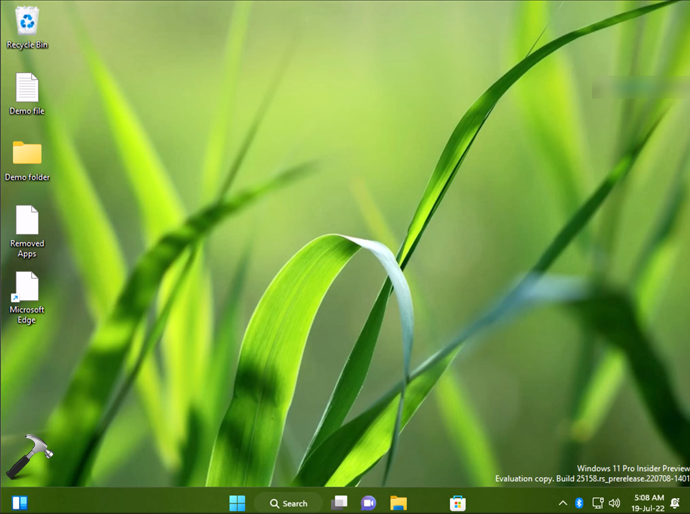Click the speaker volume icon

point(614,503)
